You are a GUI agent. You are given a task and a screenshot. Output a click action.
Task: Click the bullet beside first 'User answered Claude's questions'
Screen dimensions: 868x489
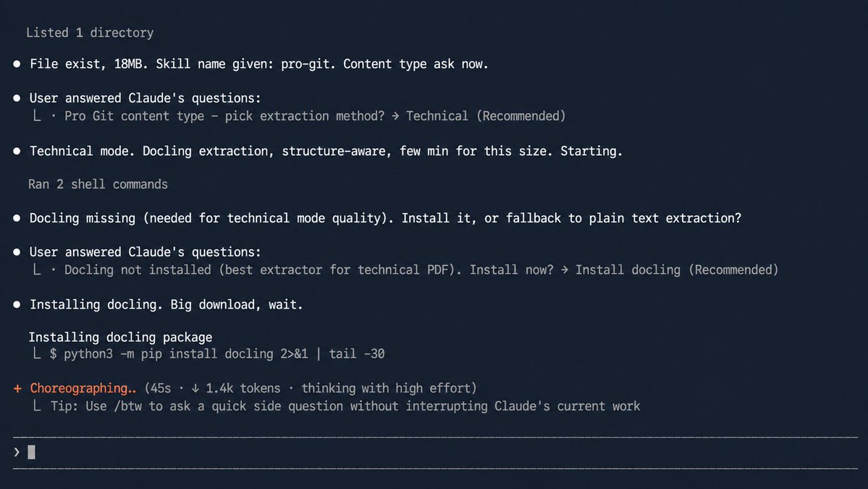coord(17,98)
